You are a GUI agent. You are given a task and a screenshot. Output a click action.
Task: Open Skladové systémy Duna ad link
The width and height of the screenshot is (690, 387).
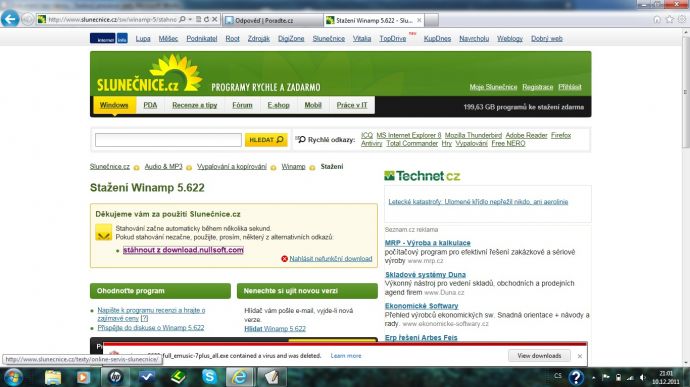pos(426,274)
